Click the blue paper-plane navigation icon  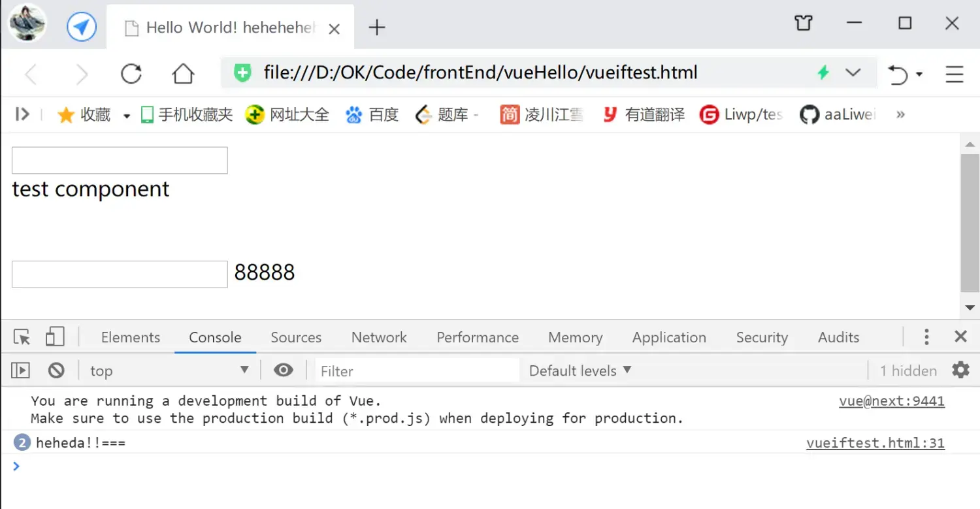coord(82,27)
